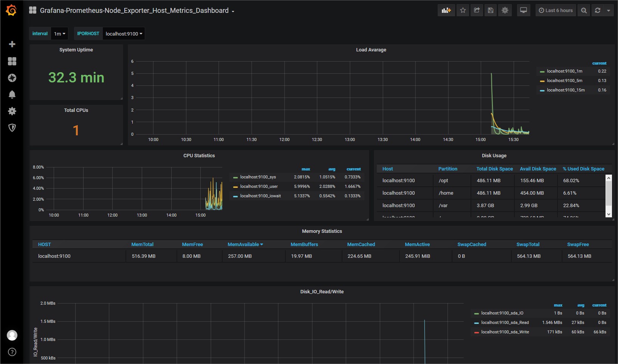Change color of localhost:9100_user yellow swatch

point(235,187)
